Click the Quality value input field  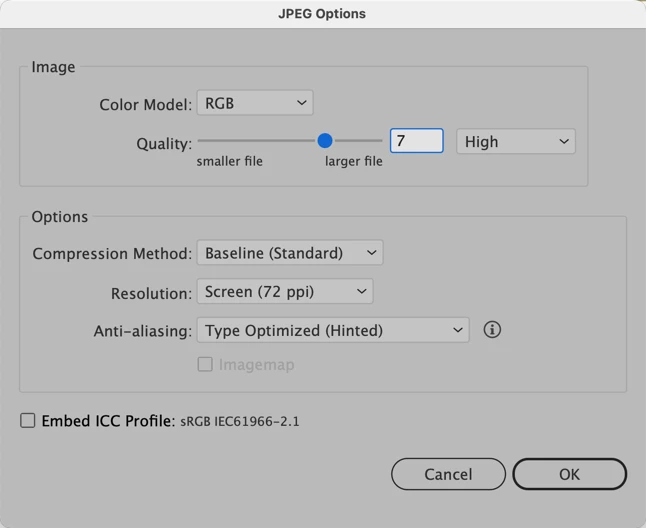coord(416,142)
